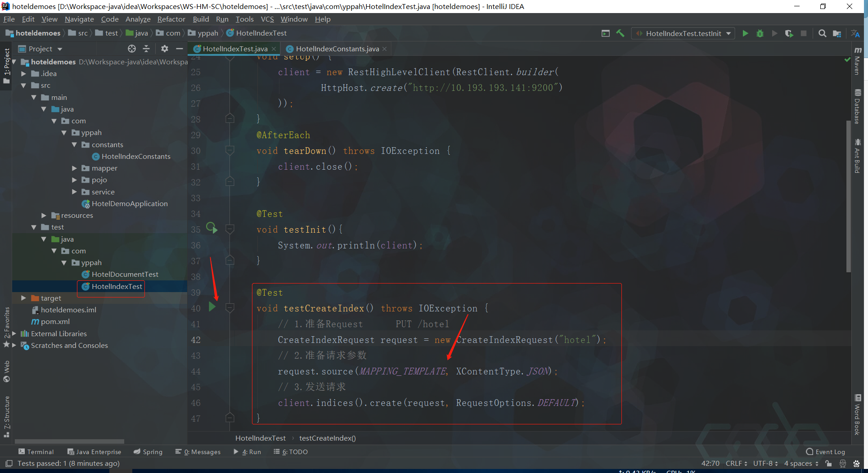
Task: Fold the testInit method at line 35
Action: click(229, 229)
